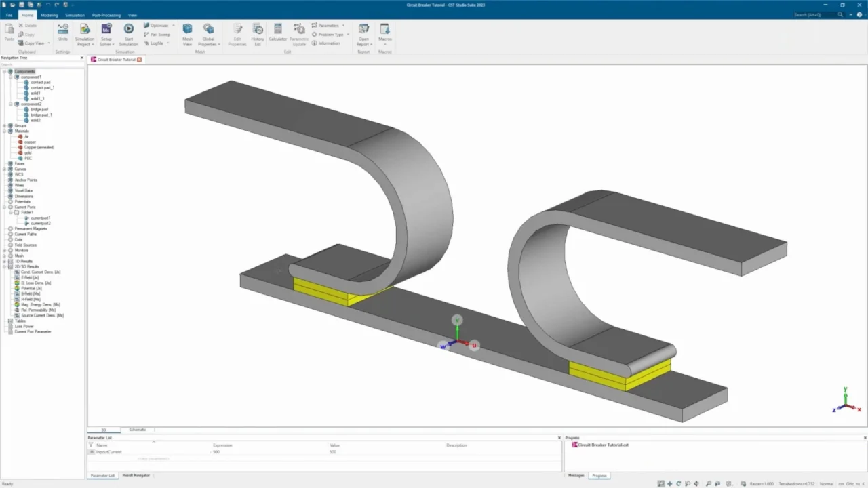Screen dimensions: 868x488
Task: Open the Optimizer dropdown
Action: coord(173,26)
